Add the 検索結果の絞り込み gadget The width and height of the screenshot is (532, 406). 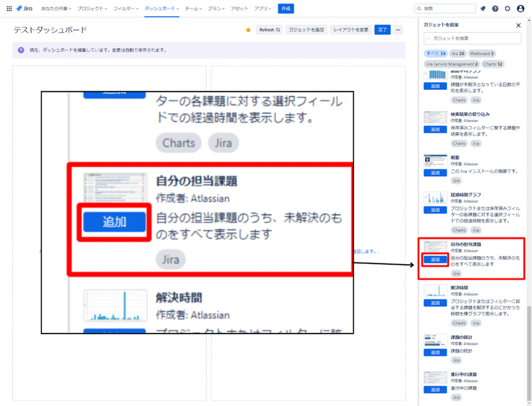(x=435, y=130)
